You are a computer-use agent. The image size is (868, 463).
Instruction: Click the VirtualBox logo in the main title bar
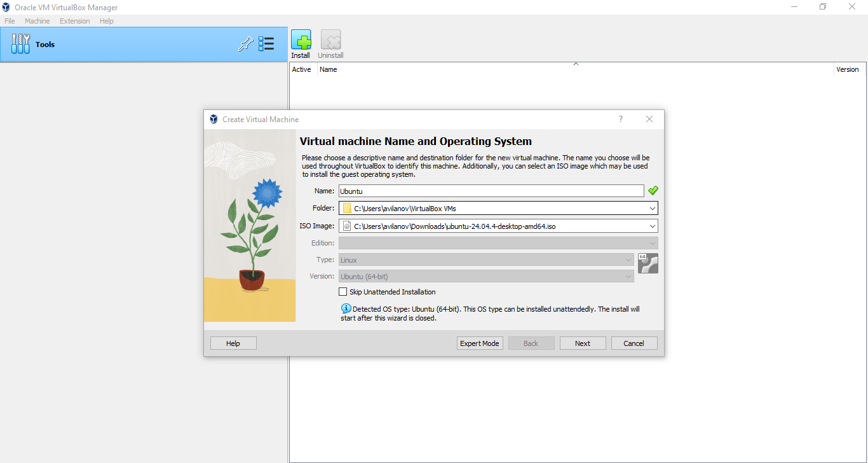(x=6, y=7)
